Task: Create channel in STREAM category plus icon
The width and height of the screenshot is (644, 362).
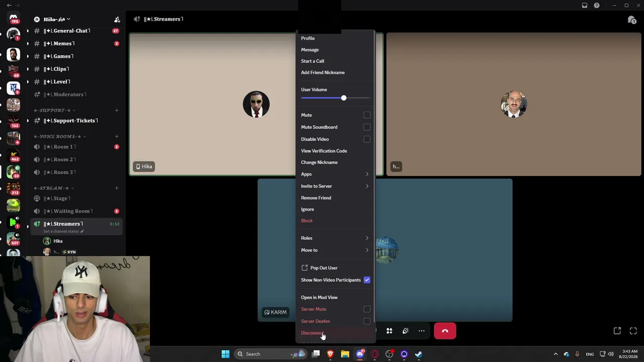Action: tap(117, 188)
